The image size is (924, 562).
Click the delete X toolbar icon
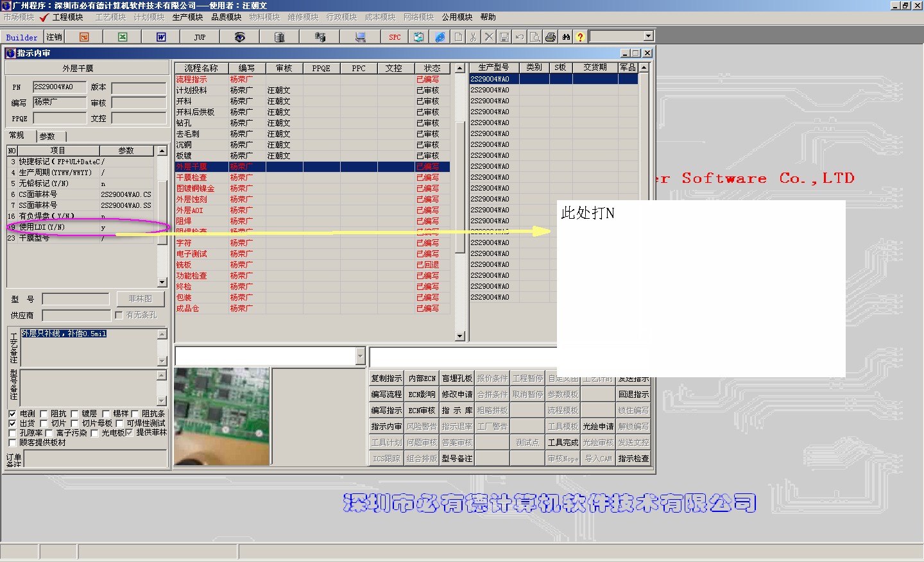(489, 37)
